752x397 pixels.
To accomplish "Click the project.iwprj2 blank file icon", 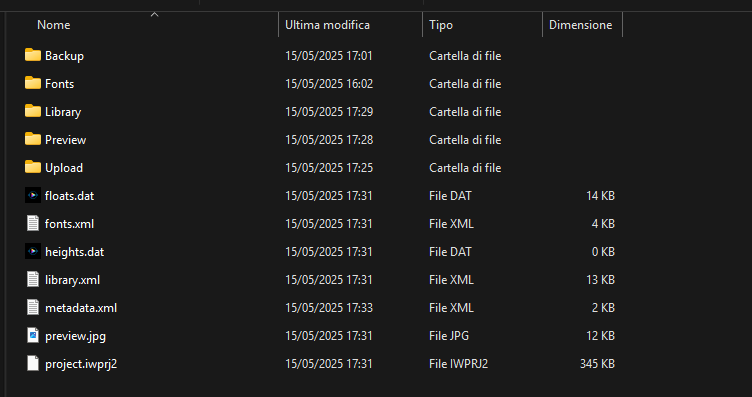I will 33,363.
